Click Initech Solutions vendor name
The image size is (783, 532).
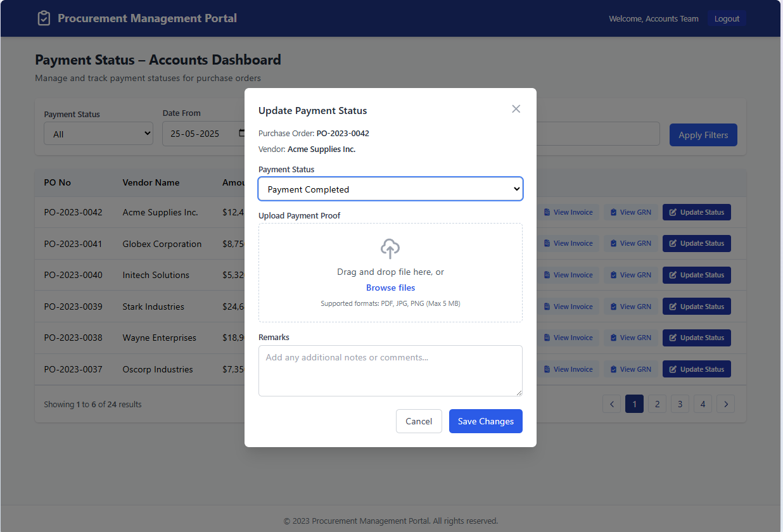pyautogui.click(x=156, y=275)
